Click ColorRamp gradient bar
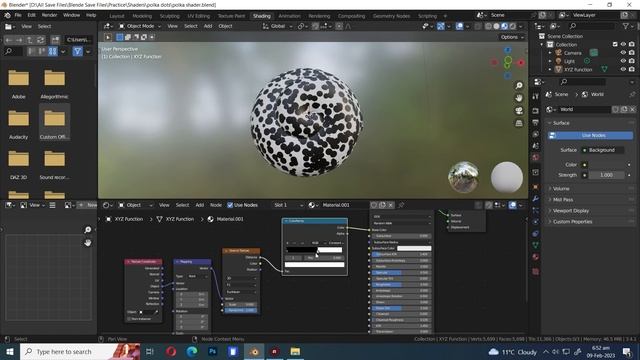640x360 pixels. coord(314,250)
